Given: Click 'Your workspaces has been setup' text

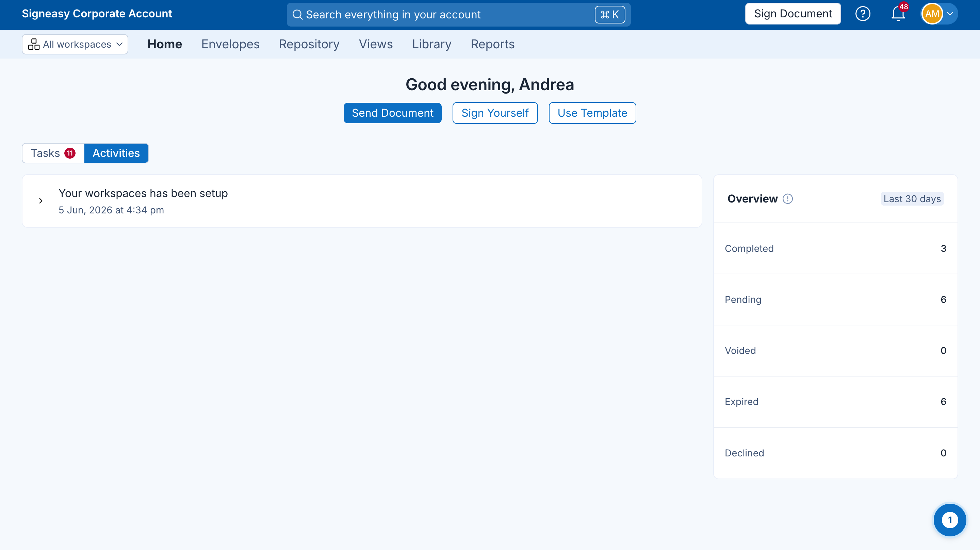Looking at the screenshot, I should click(x=143, y=193).
